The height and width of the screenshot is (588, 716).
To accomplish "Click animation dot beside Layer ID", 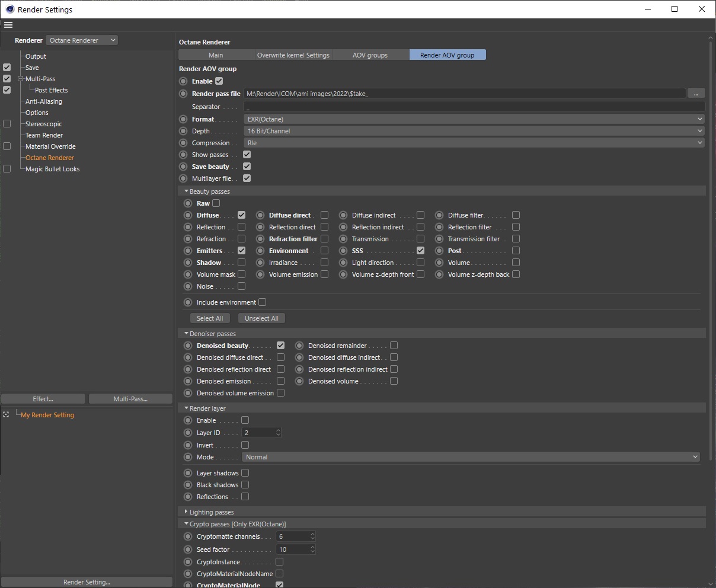I will (x=188, y=433).
